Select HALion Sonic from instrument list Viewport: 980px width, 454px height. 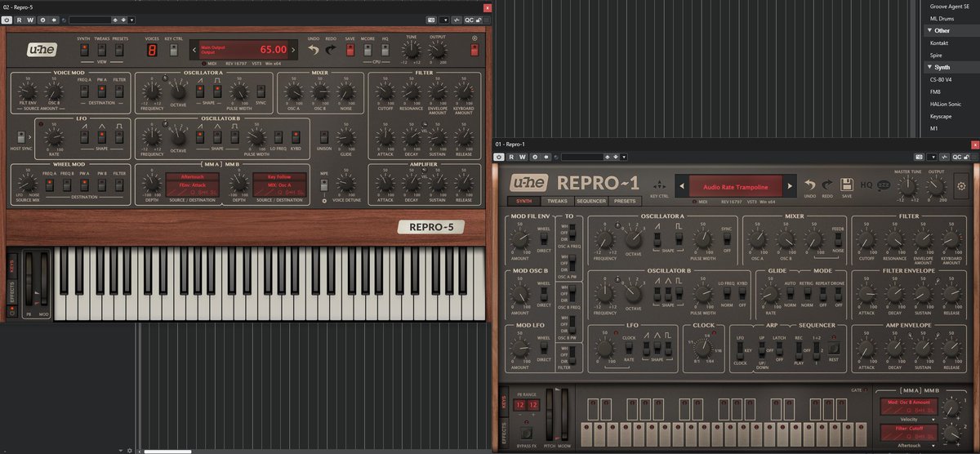946,104
